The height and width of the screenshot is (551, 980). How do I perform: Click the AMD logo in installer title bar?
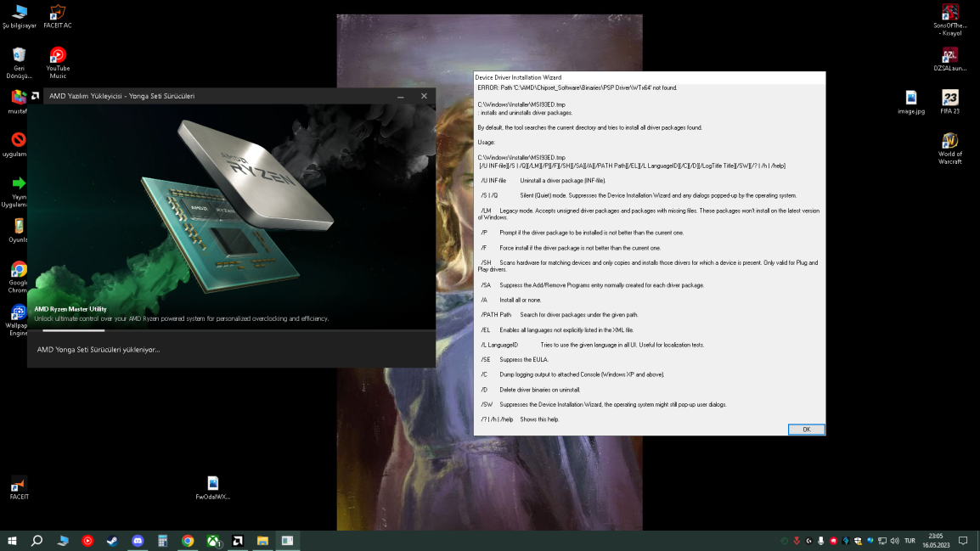[36, 96]
